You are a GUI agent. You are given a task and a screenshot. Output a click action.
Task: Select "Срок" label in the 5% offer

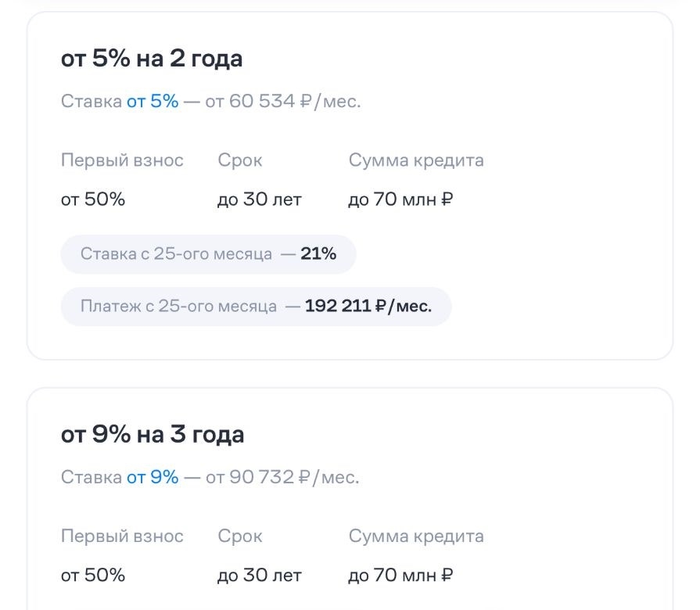coord(240,160)
